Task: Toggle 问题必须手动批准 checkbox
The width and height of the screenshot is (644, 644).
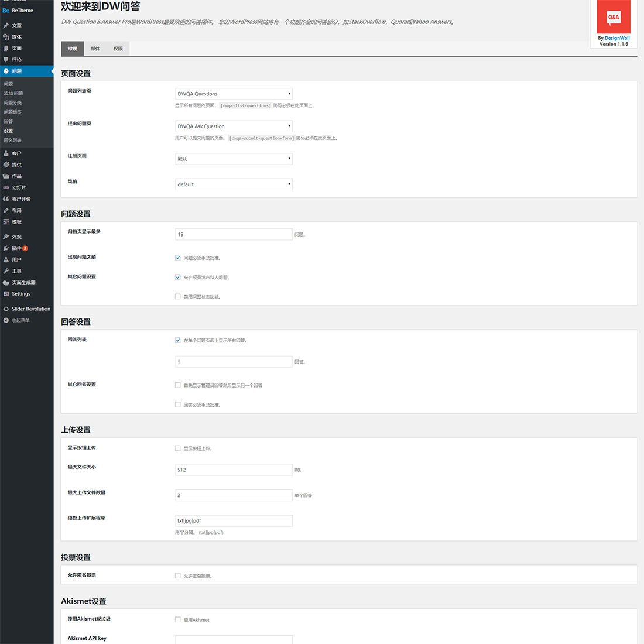Action: pyautogui.click(x=178, y=258)
